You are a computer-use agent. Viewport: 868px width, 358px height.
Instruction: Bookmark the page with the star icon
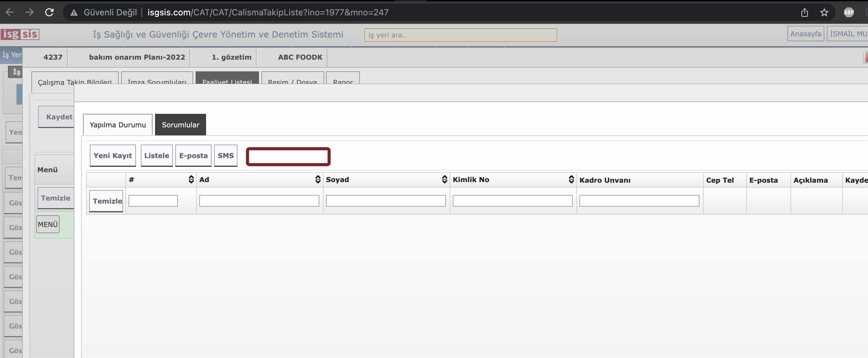tap(824, 13)
